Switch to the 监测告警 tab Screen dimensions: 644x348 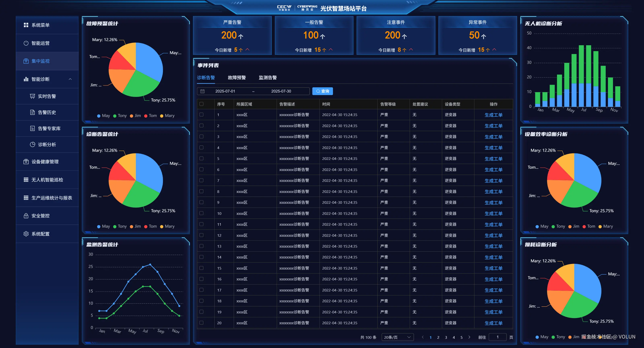(x=267, y=78)
